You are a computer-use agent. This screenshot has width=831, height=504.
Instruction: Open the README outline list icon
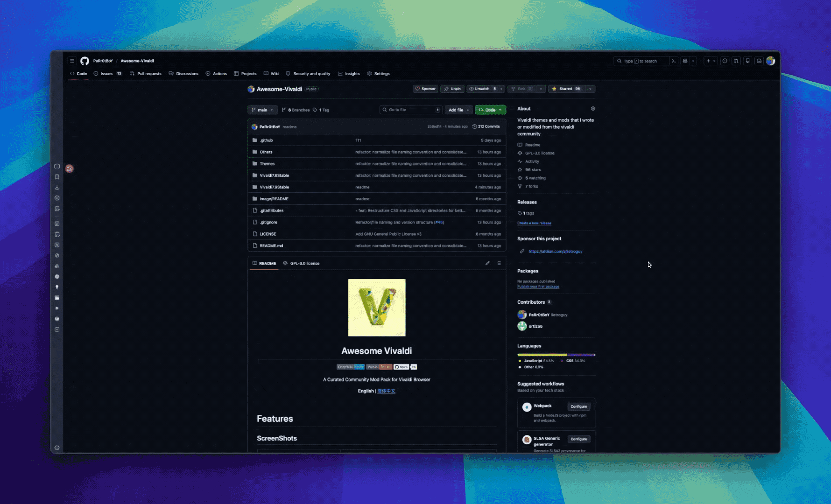[x=499, y=263]
